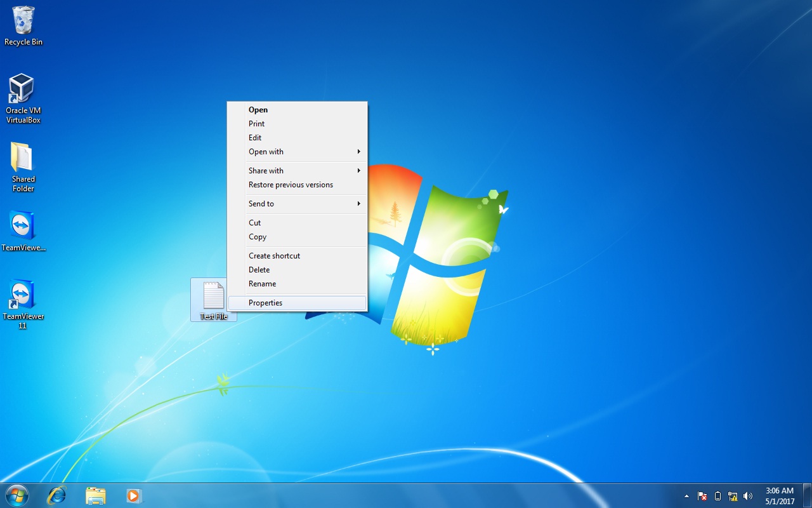Select Restore previous versions
812x508 pixels.
click(x=298, y=185)
